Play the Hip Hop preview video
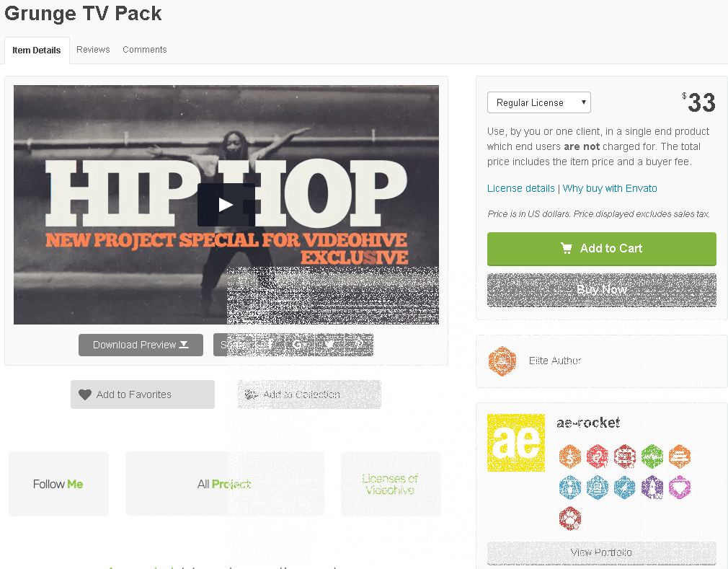This screenshot has width=728, height=569. tap(226, 205)
